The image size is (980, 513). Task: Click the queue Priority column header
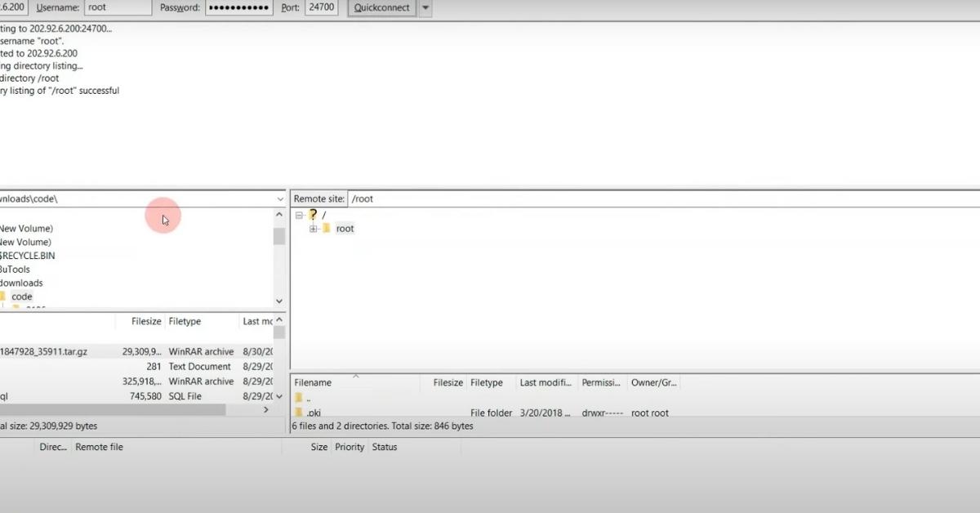[350, 447]
